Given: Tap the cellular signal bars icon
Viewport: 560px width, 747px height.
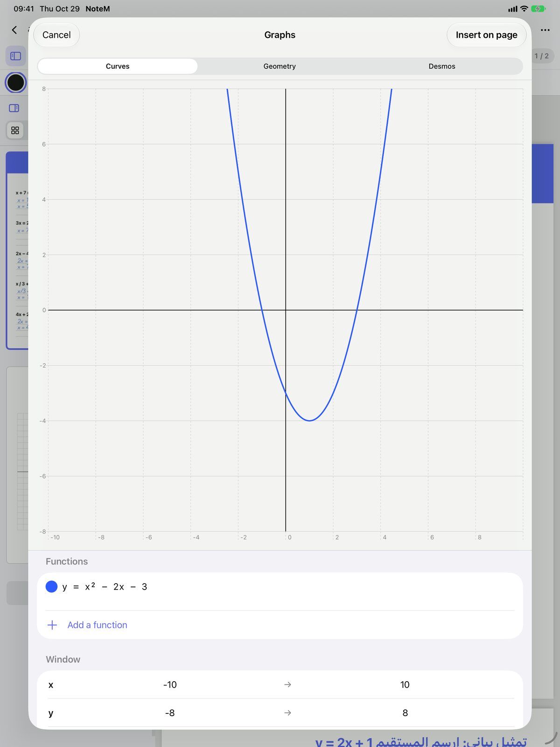Looking at the screenshot, I should coord(512,9).
